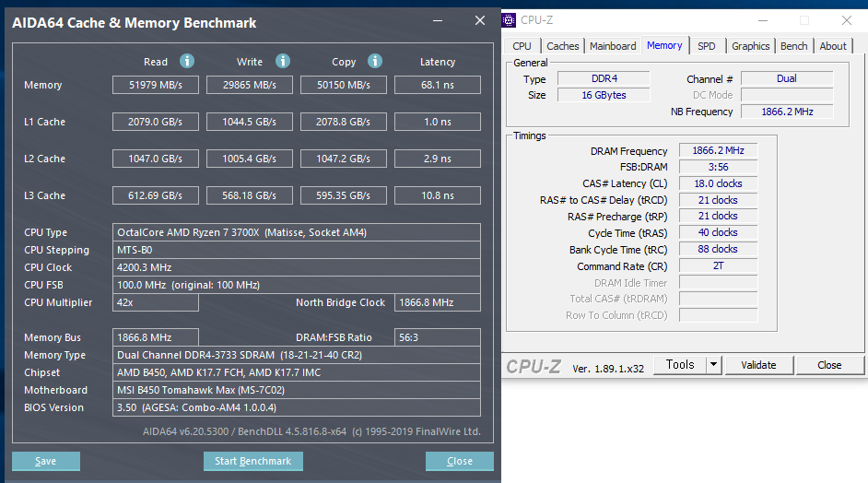Viewport: 868px width, 483px height.
Task: Open the Tools dropdown arrow in CPU-Z
Action: coord(713,364)
